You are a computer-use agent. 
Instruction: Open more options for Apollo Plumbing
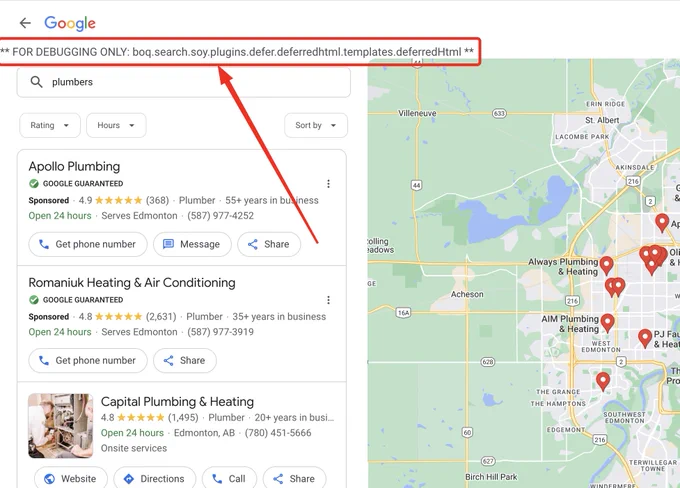[x=328, y=184]
